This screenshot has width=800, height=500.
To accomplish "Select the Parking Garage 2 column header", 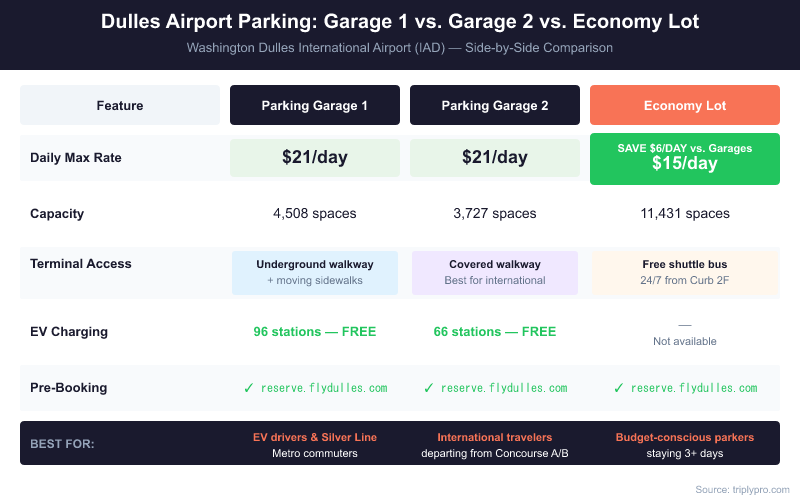I will (495, 105).
